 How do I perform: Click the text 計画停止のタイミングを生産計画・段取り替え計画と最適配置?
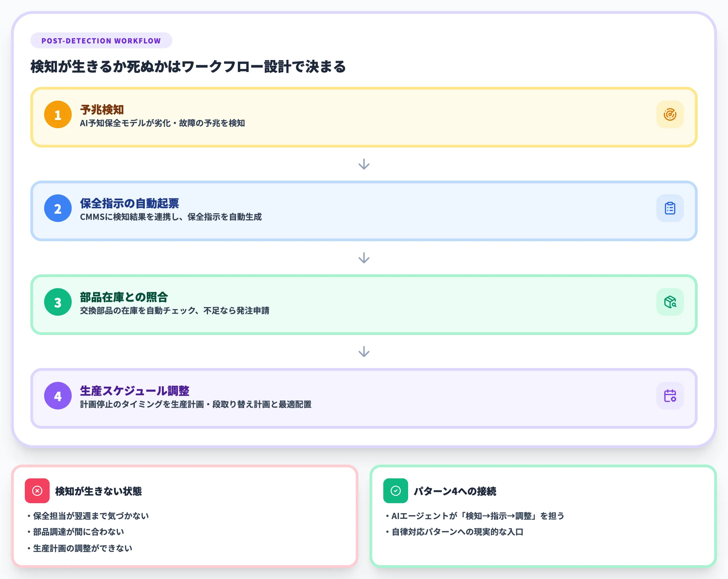click(196, 404)
